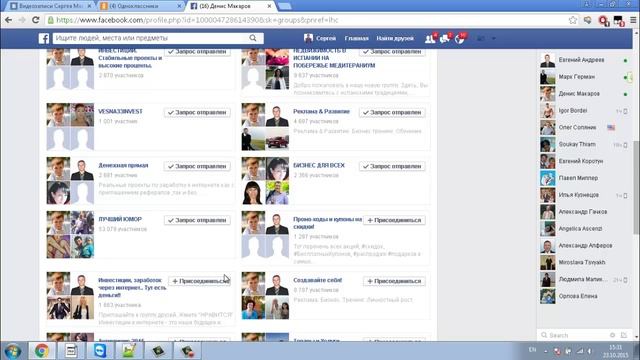Open chat settings gear icon
Screen dimensions: 640x360
point(612,335)
